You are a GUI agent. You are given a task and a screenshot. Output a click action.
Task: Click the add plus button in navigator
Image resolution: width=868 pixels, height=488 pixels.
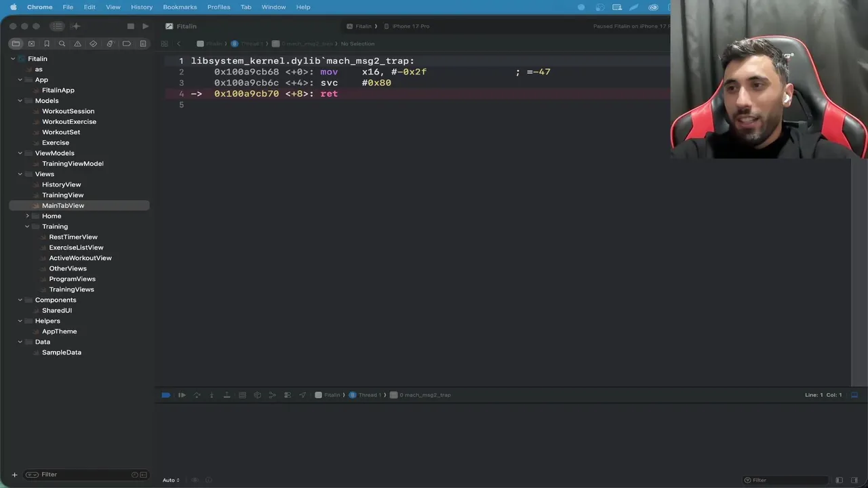(x=14, y=474)
